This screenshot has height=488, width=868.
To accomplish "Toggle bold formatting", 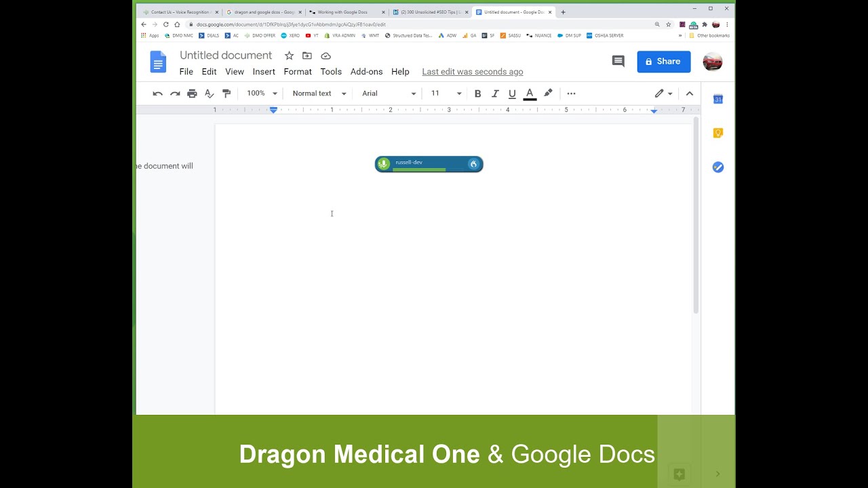I will click(477, 94).
